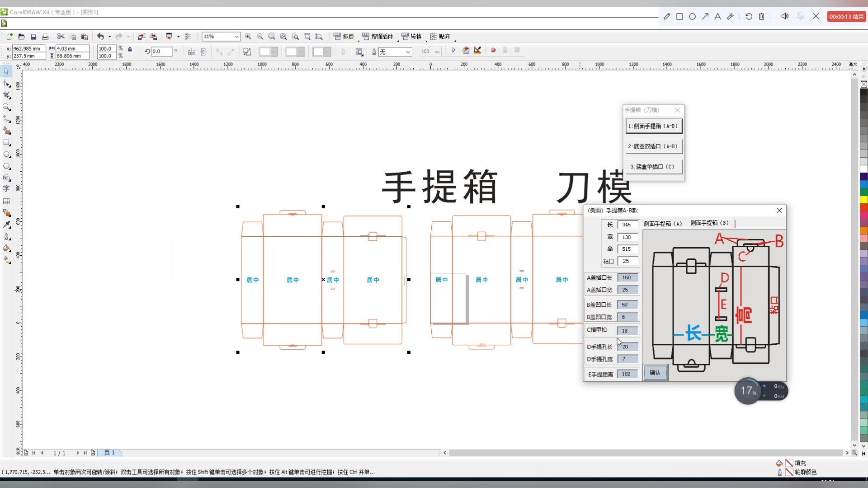Click 2:底盒双插口 (A-B) button

[x=654, y=146]
